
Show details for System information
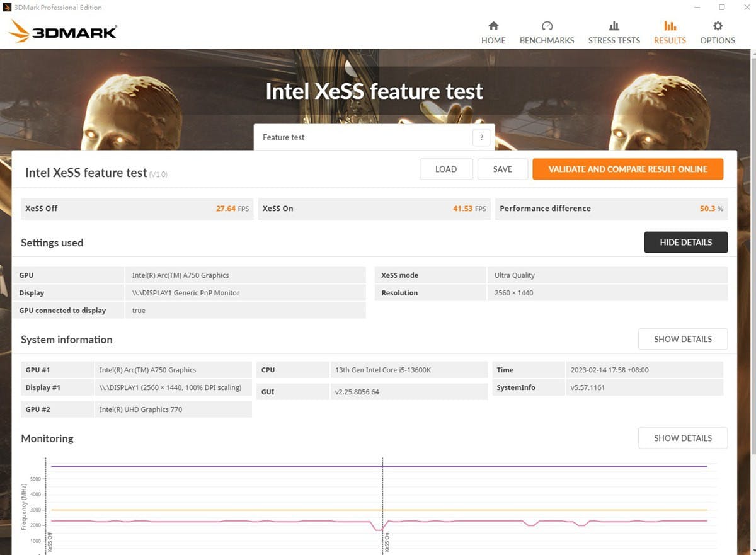pos(683,339)
